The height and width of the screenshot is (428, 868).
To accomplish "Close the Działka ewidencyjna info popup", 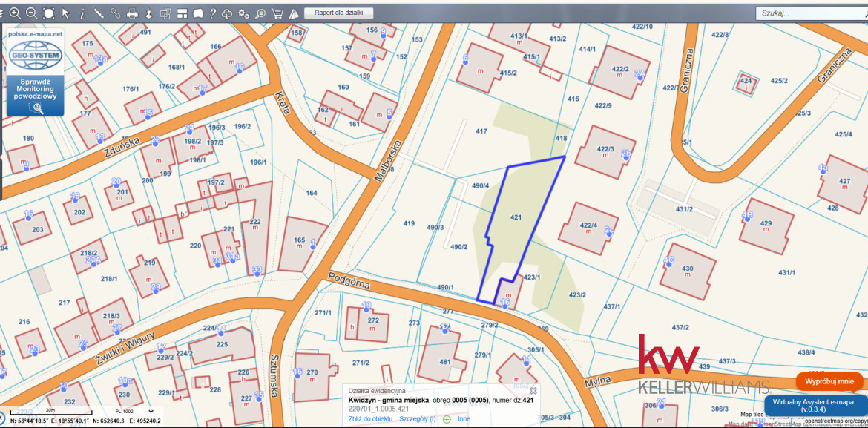I will click(533, 390).
